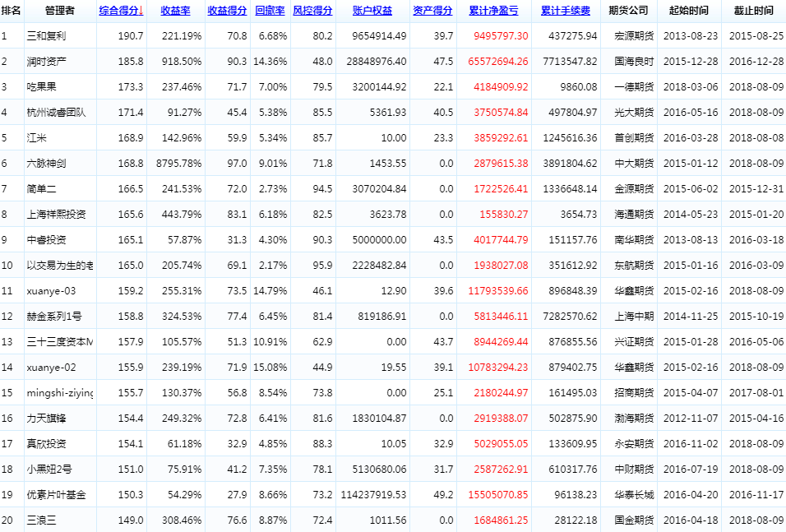This screenshot has height=532, width=786.
Task: Click manager mingshi-ziying
Action: [x=60, y=393]
